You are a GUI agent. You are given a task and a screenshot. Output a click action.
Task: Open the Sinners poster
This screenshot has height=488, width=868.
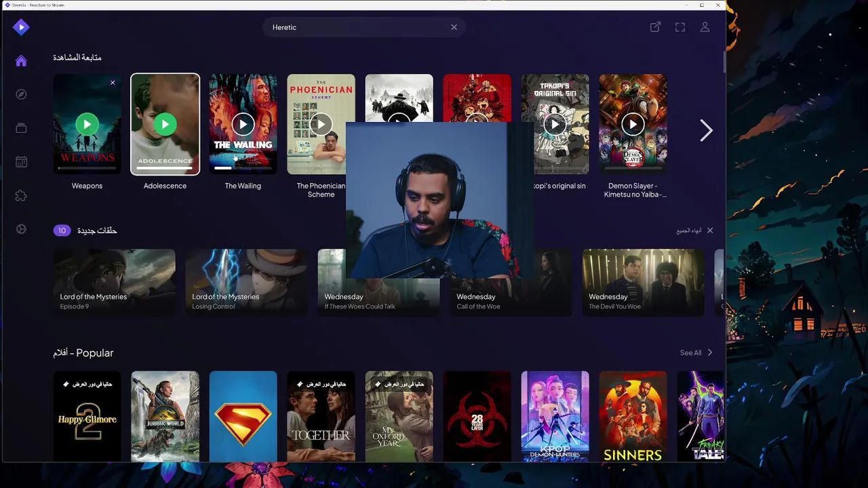click(x=633, y=416)
